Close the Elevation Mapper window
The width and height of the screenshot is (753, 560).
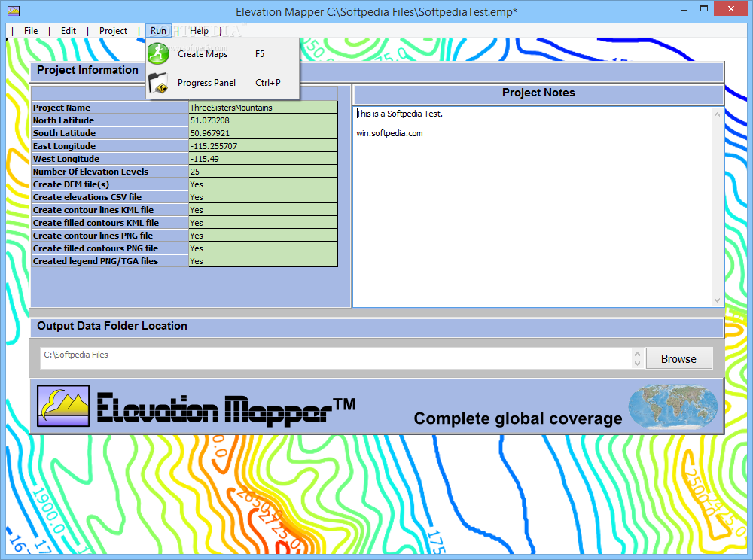pyautogui.click(x=731, y=8)
